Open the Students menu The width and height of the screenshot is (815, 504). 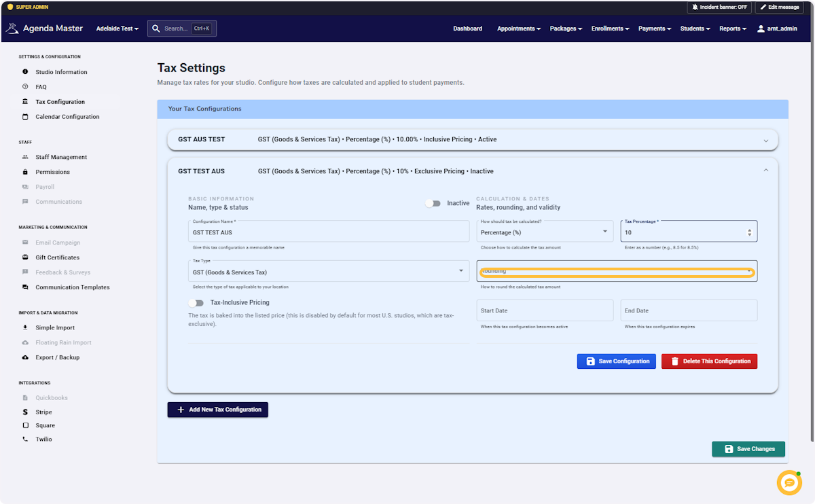695,29
